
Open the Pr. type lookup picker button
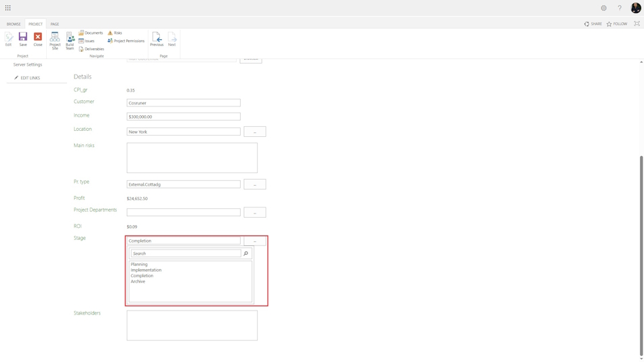click(255, 184)
